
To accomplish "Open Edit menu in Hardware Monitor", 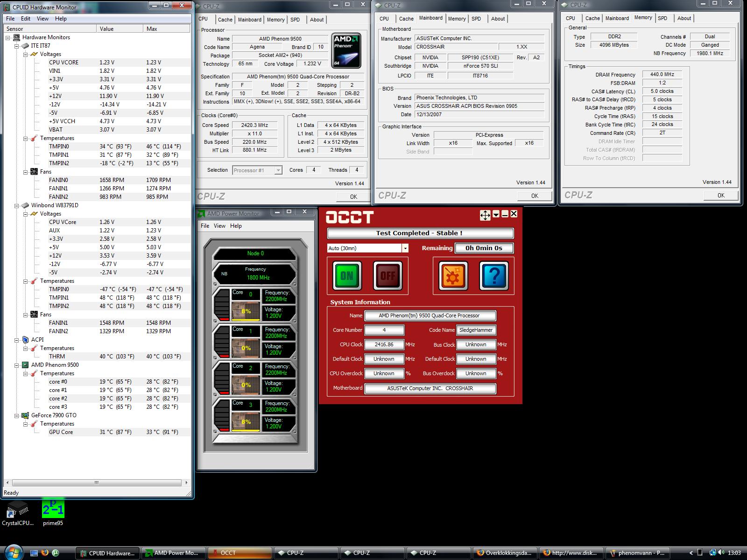I will pos(26,19).
